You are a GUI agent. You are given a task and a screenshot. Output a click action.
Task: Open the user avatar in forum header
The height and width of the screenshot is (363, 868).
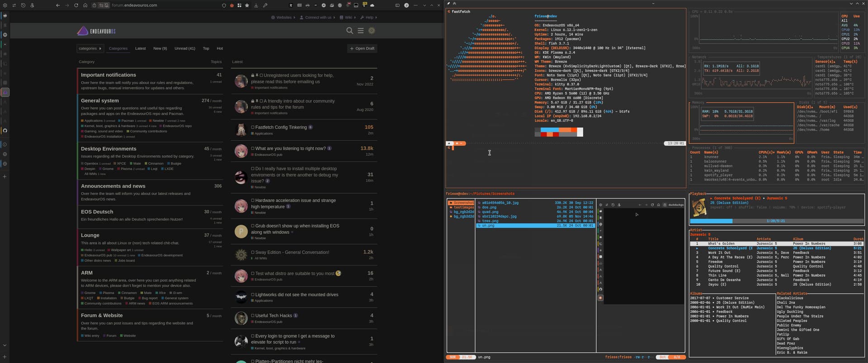coord(372,31)
